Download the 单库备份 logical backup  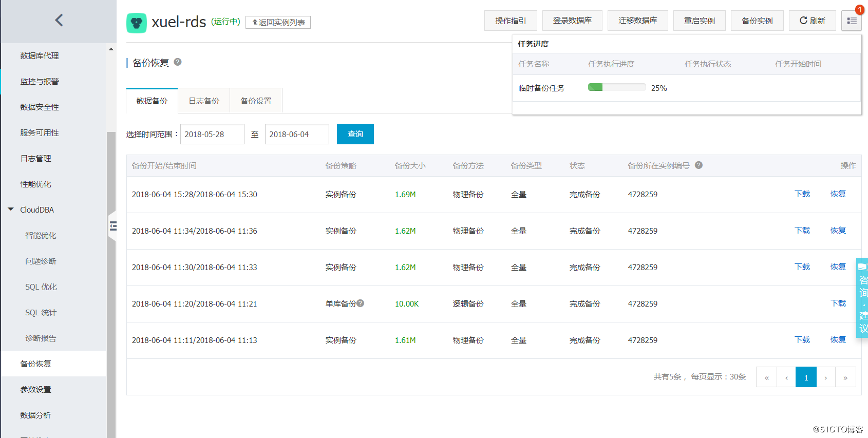(838, 303)
